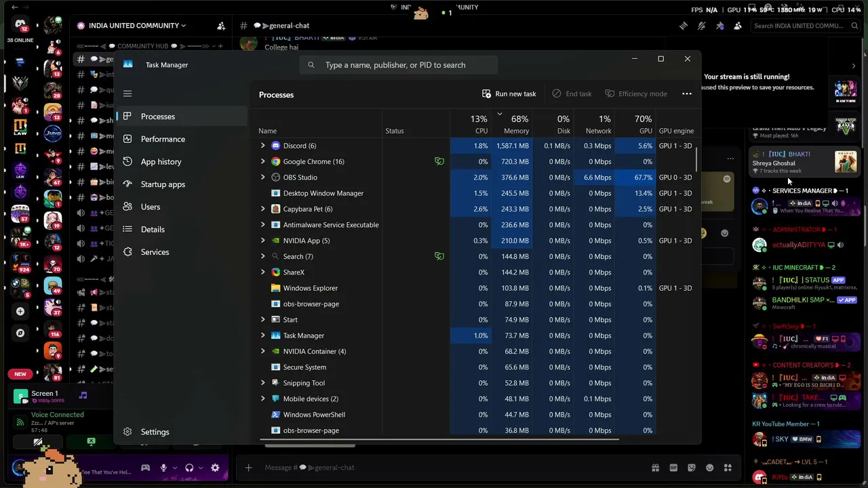Screen dimensions: 868x488
Task: Open Task Manager Settings
Action: click(155, 432)
